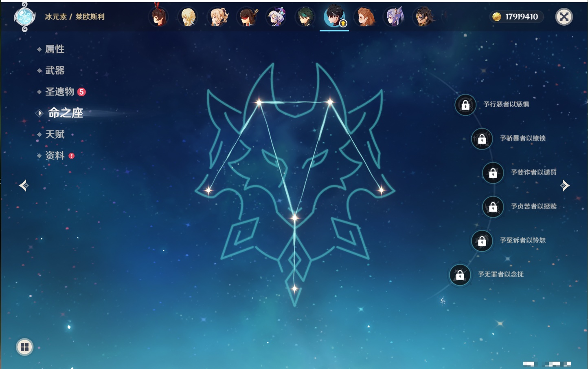Screen dimensions: 588x369
Task: Select locked constellation 予行恶者以惩惧
Action: (465, 105)
